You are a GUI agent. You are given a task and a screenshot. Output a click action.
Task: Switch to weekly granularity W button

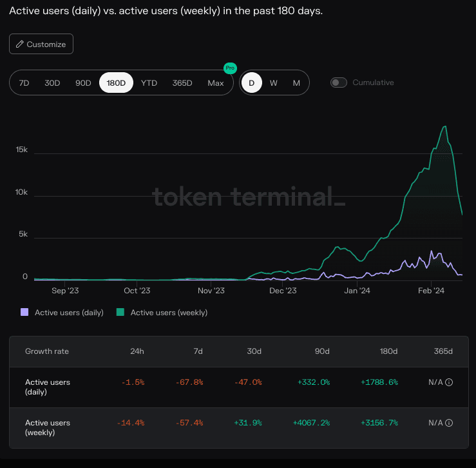click(x=274, y=83)
